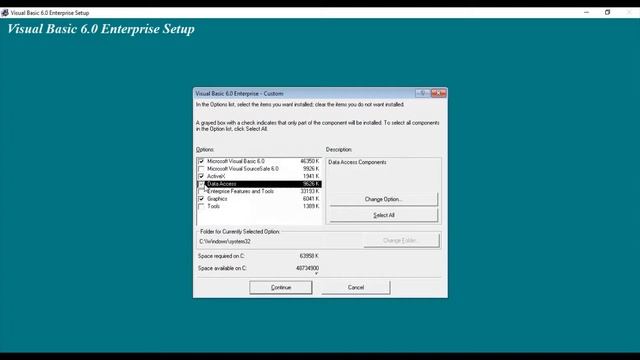
Task: Toggle the Graphics option checkbox
Action: [x=201, y=199]
